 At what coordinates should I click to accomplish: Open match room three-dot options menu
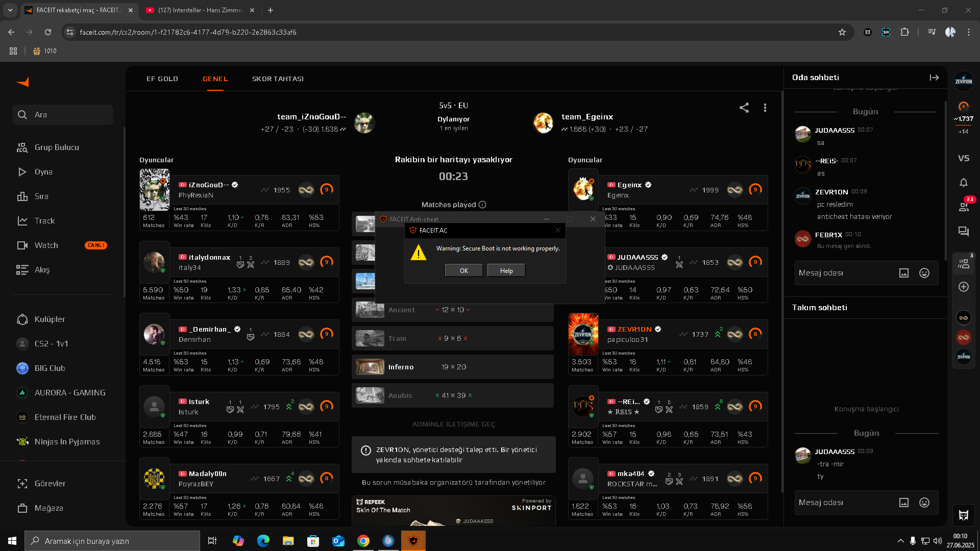tap(765, 108)
